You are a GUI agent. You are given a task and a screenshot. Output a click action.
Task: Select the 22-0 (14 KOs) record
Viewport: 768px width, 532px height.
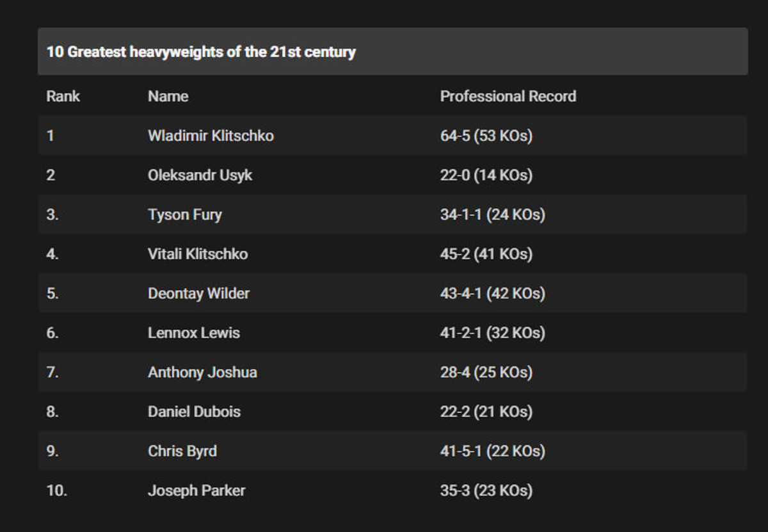pos(486,175)
